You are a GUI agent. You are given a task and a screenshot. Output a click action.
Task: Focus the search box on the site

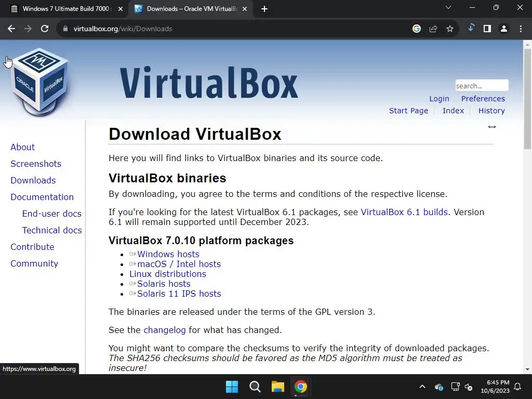[482, 86]
